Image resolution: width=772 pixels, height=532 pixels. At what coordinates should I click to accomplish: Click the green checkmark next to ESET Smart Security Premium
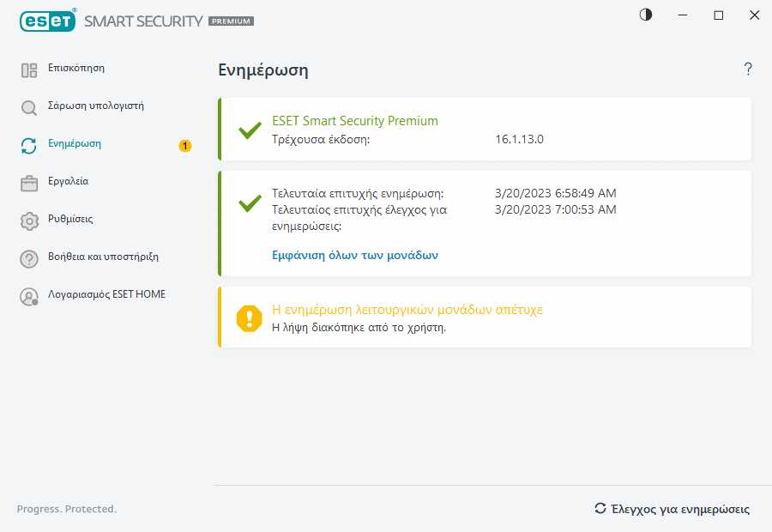coord(250,130)
